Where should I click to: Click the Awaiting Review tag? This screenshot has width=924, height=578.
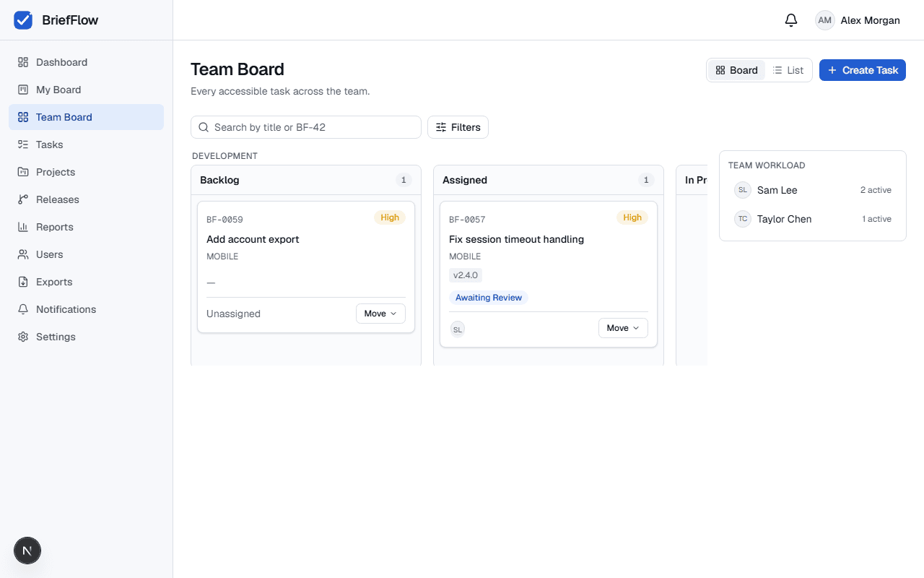pyautogui.click(x=489, y=298)
